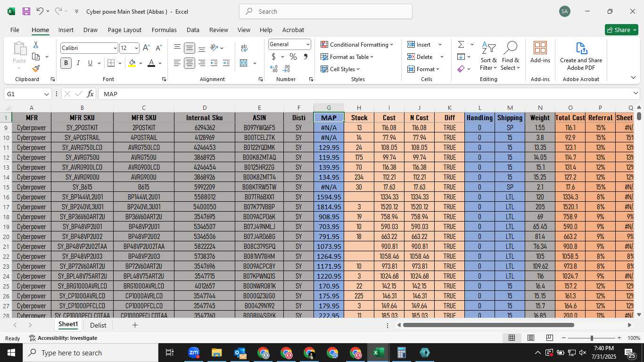Screen dimensions: 644x362
Task: Click the Decrease Indent icon
Action: [x=214, y=63]
